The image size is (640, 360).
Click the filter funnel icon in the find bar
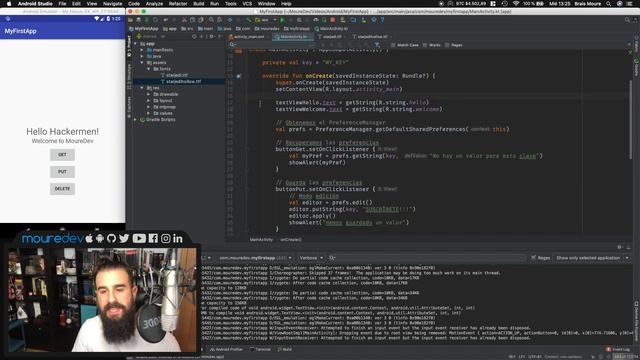[377, 45]
